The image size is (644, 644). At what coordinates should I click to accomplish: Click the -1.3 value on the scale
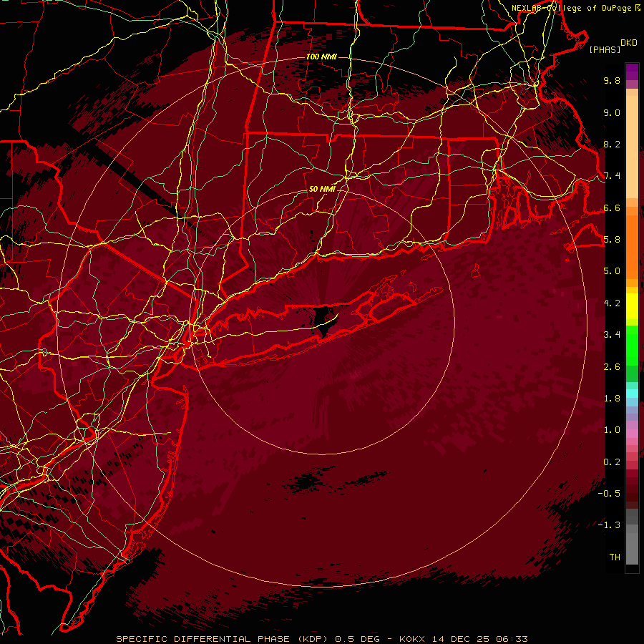[x=609, y=525]
